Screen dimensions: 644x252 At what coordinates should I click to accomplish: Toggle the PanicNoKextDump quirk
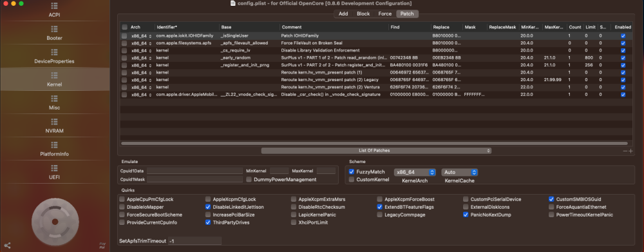(x=466, y=215)
